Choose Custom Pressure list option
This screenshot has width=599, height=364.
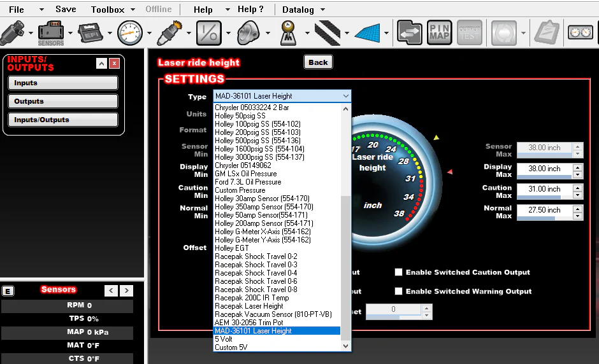240,190
